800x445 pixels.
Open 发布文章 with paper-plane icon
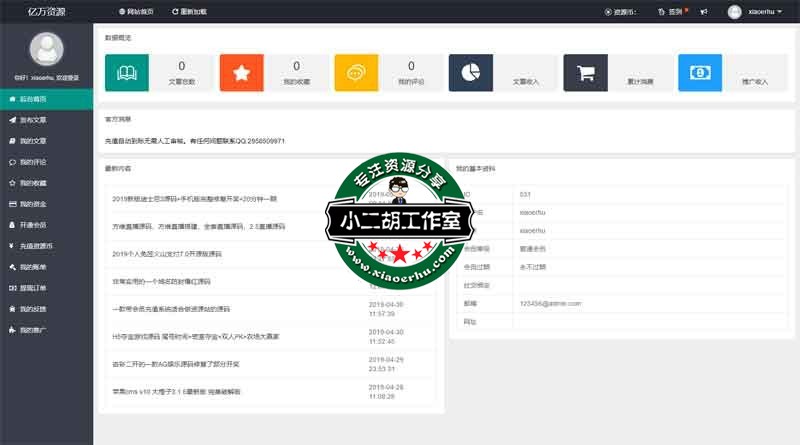[46, 120]
